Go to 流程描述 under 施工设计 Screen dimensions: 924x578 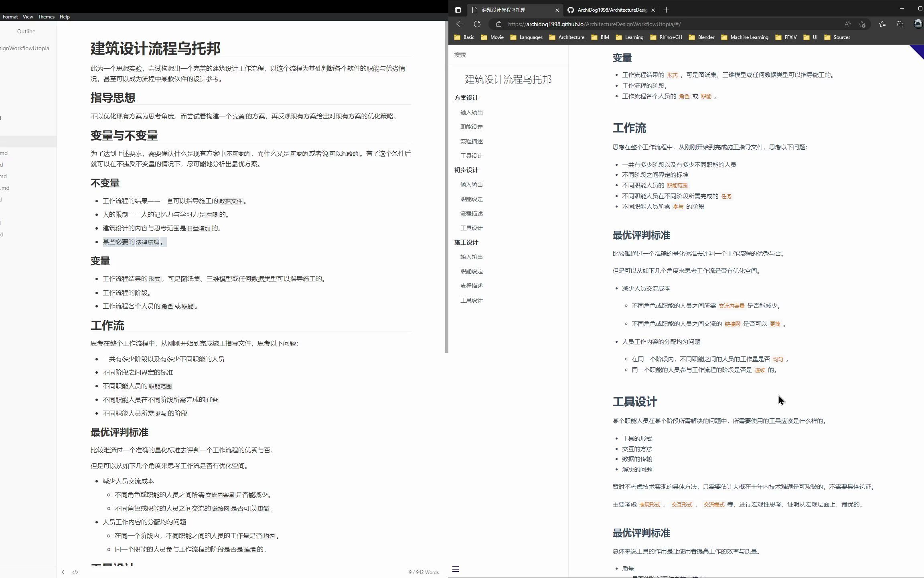click(x=472, y=286)
